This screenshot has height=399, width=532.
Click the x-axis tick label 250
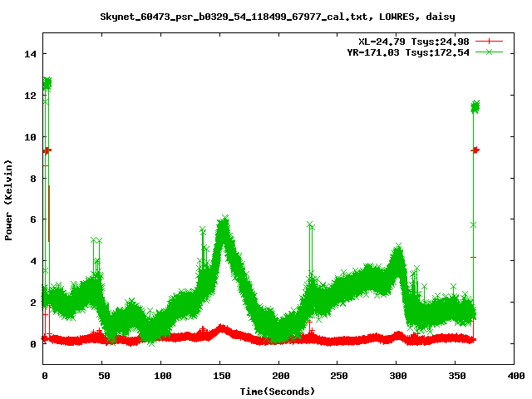click(x=339, y=376)
